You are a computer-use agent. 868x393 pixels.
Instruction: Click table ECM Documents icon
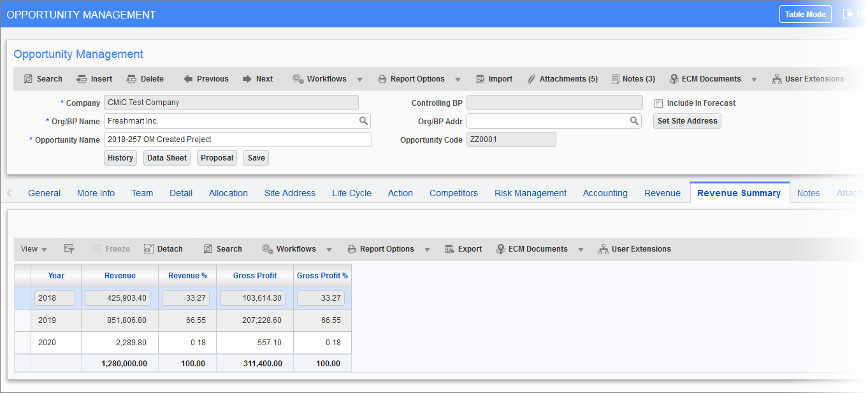pyautogui.click(x=501, y=249)
